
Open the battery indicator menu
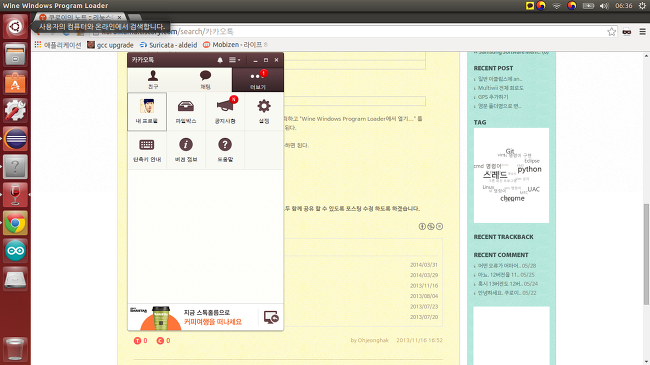tap(588, 6)
